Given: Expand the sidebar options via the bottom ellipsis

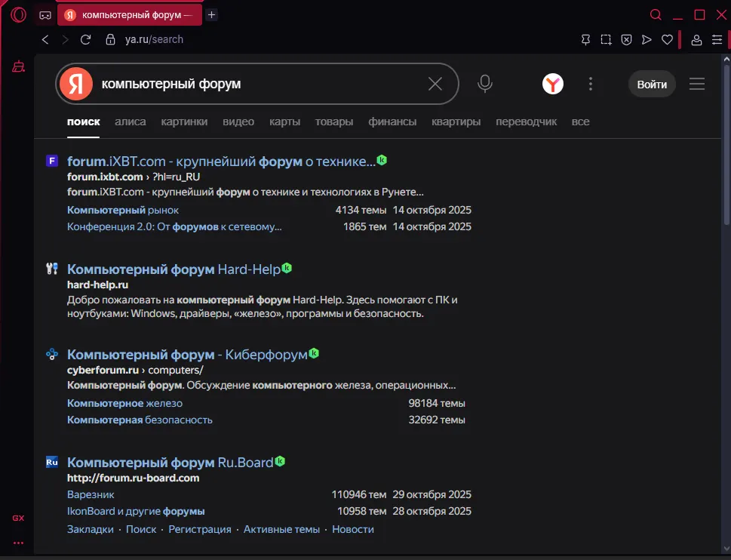Looking at the screenshot, I should point(18,542).
